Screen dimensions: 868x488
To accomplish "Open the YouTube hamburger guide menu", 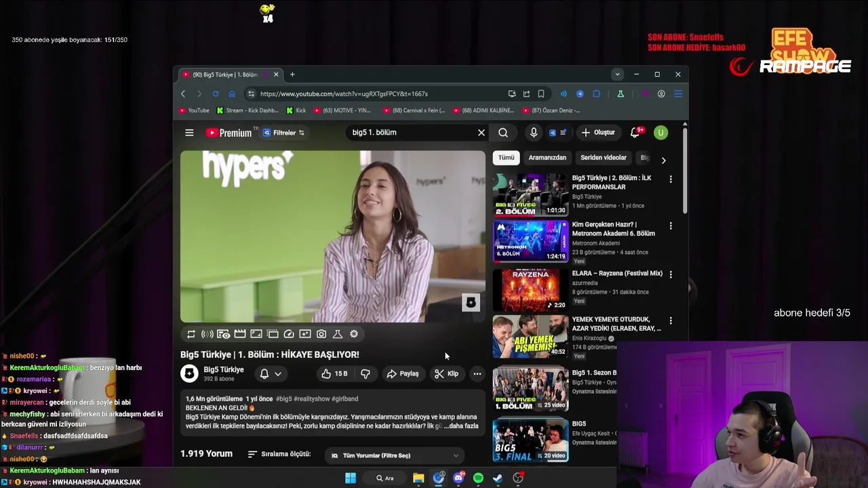I will click(x=189, y=133).
